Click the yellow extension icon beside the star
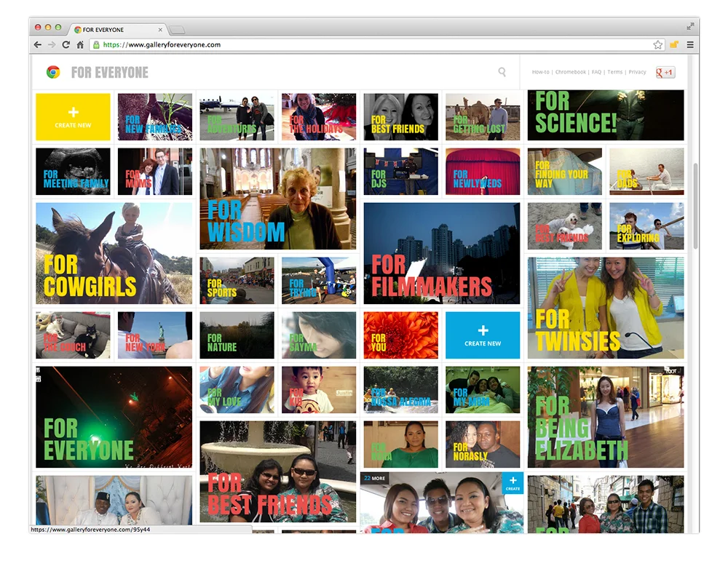The width and height of the screenshot is (728, 574). [x=674, y=44]
